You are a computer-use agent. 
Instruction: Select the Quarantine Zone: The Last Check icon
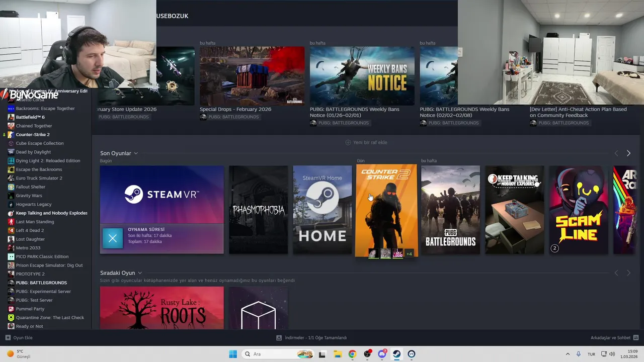coord(11,318)
